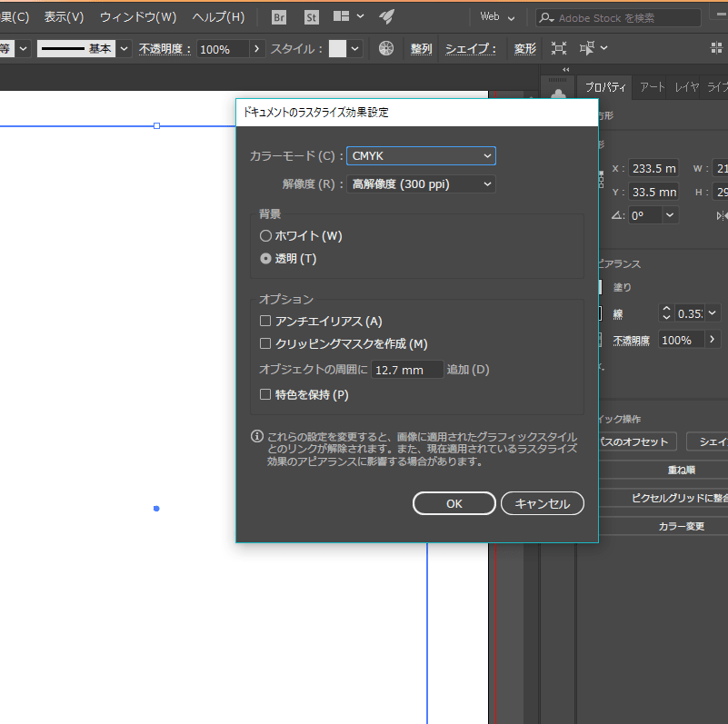Confirm the dialog with OK
The width and height of the screenshot is (728, 724).
pos(454,503)
